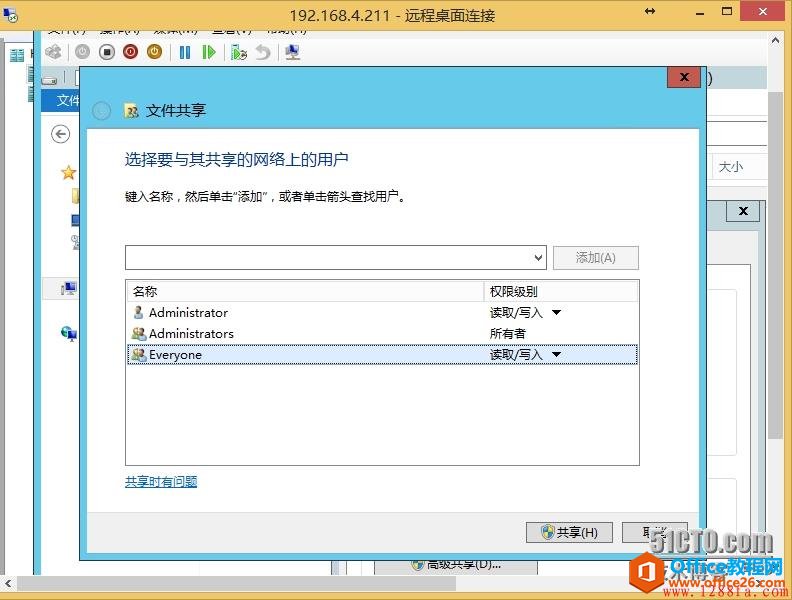Expand permission dropdown for Everyone

(557, 354)
